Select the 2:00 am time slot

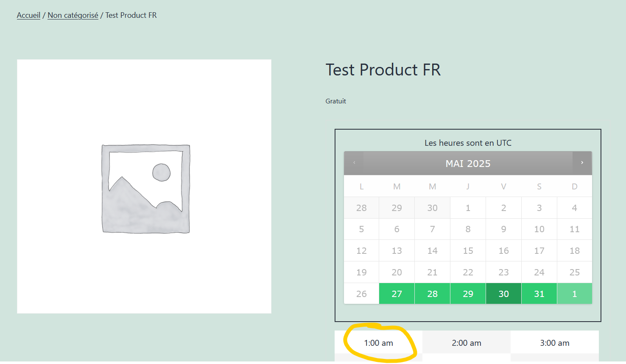pyautogui.click(x=467, y=342)
